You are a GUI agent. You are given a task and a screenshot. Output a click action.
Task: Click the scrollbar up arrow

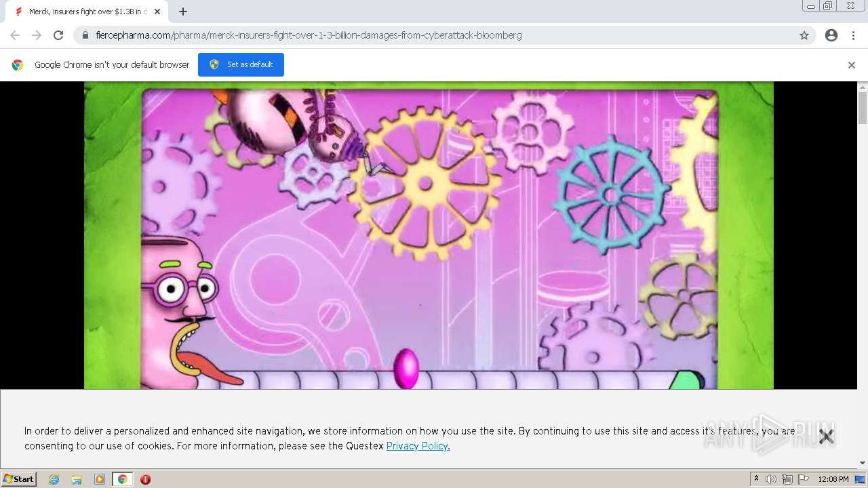click(x=863, y=87)
